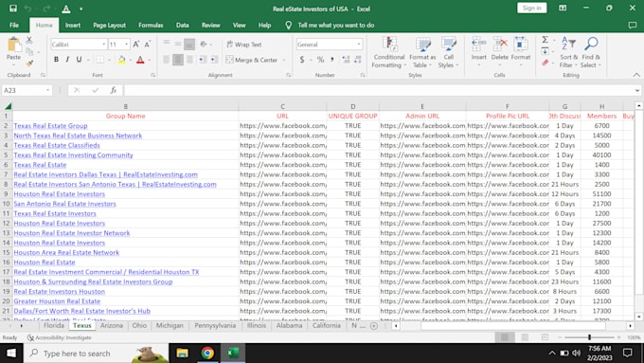Viewport: 644px width, 363px height.
Task: Toggle Center horizontal alignment
Action: 178,60
